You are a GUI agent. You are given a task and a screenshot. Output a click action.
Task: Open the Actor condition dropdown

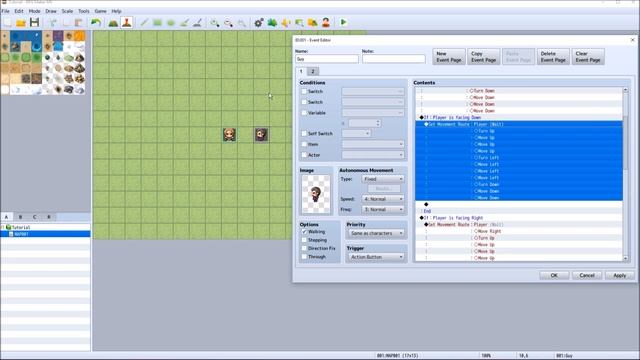click(x=373, y=155)
